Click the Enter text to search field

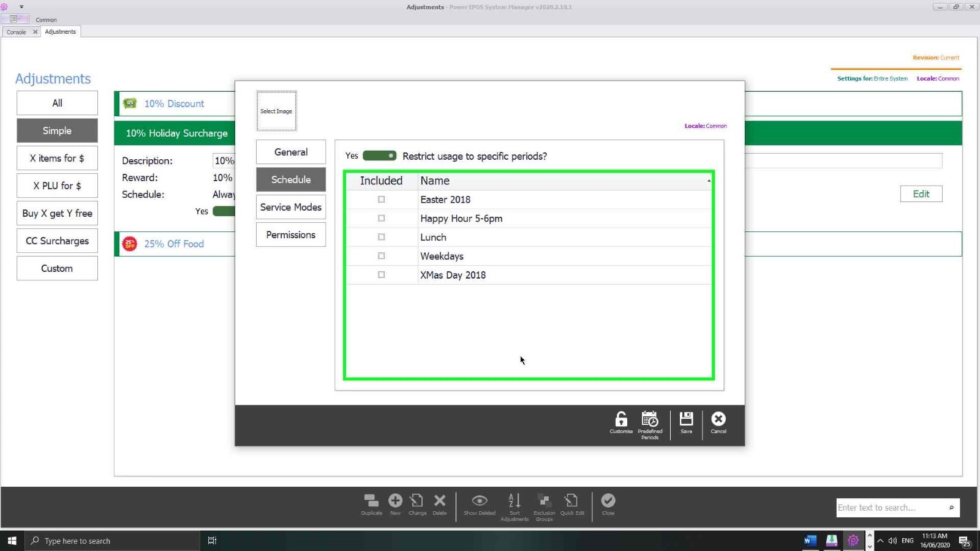891,508
